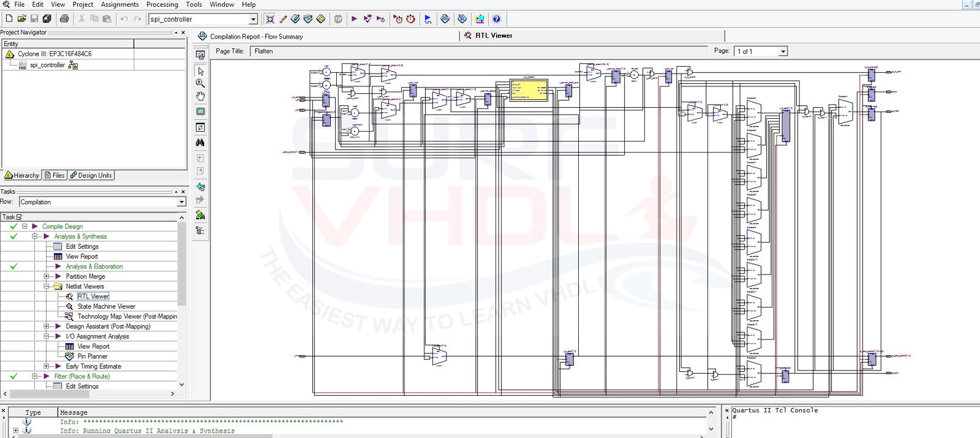Click the Netlist Navigator tree icon

tap(200, 231)
